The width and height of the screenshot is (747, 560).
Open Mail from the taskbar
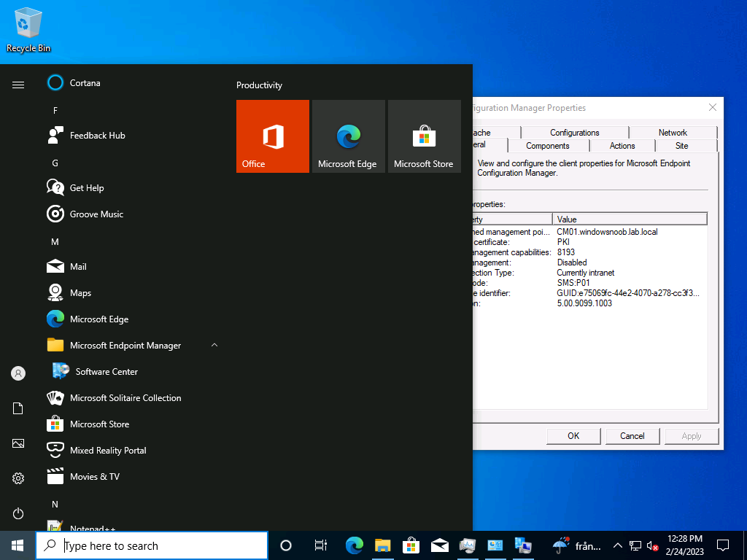pyautogui.click(x=439, y=545)
